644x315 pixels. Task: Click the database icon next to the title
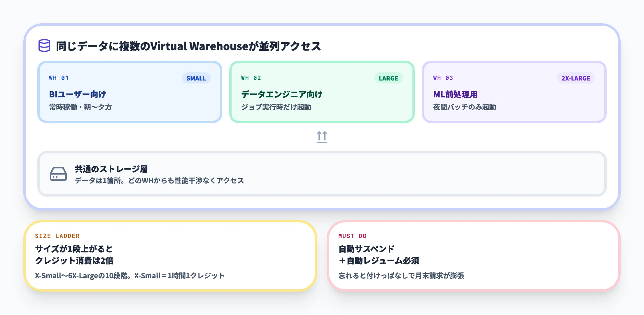pyautogui.click(x=44, y=45)
